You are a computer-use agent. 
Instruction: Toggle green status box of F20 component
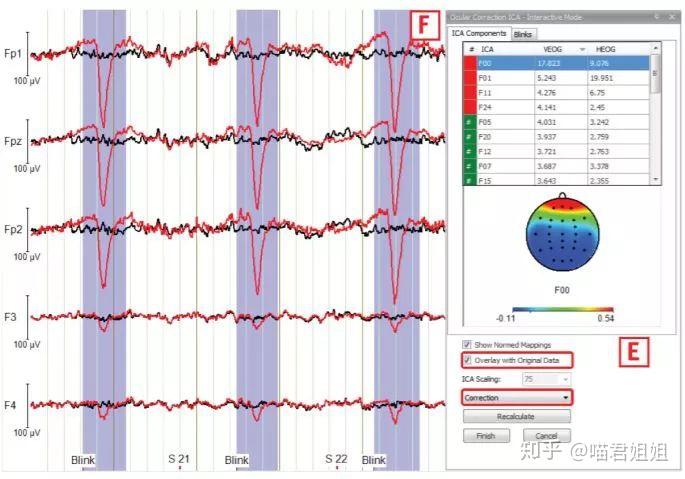(470, 137)
